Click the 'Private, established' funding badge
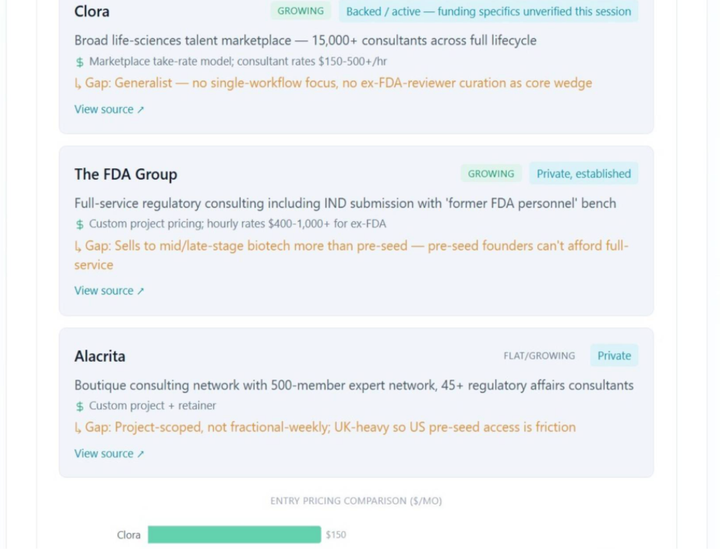 click(x=584, y=174)
